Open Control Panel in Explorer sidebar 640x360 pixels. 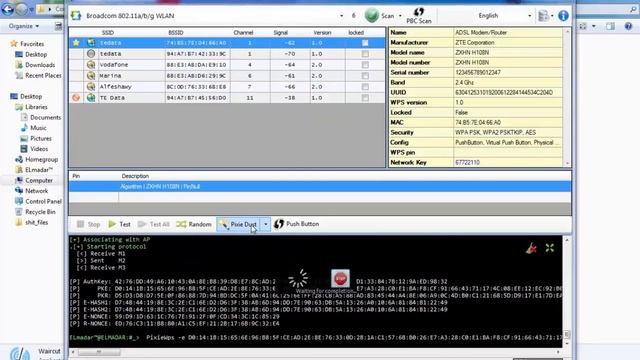[38, 201]
